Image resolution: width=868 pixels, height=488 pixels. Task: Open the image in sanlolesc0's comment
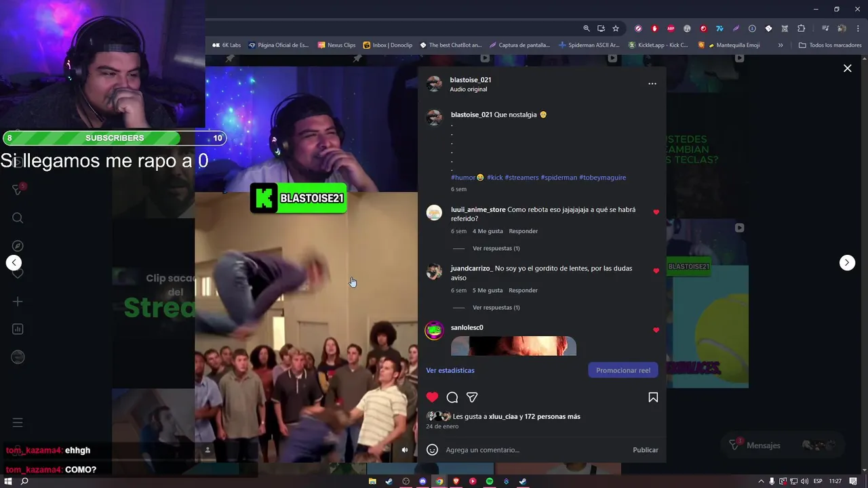click(513, 346)
